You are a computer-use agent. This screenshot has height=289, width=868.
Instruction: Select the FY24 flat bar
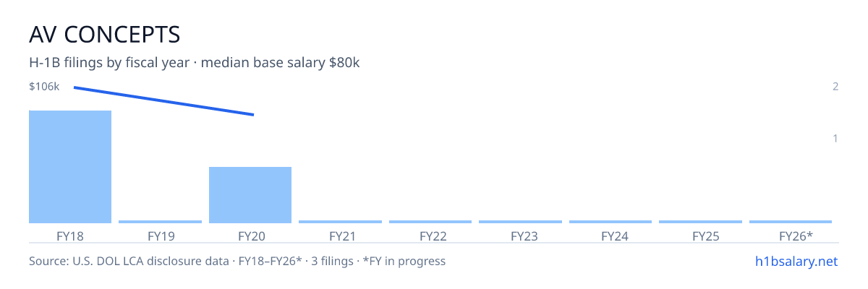[610, 222]
